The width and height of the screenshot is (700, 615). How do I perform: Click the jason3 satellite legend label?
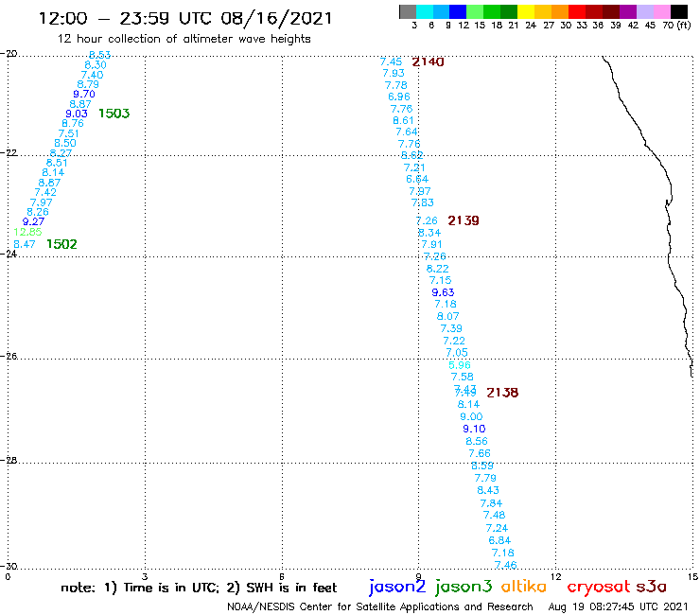click(x=464, y=587)
